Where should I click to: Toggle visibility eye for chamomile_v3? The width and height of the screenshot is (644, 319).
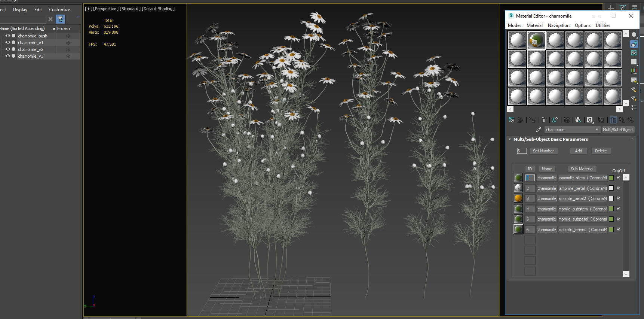(7, 56)
